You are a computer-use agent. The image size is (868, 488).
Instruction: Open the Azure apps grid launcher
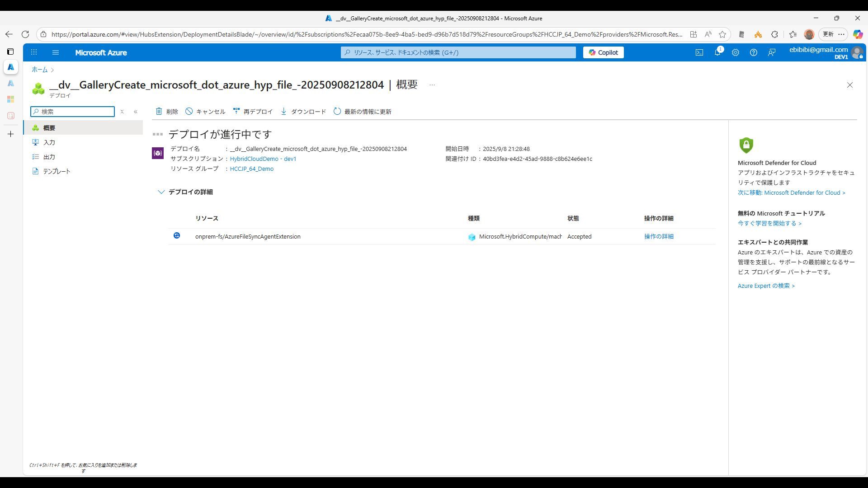tap(34, 52)
